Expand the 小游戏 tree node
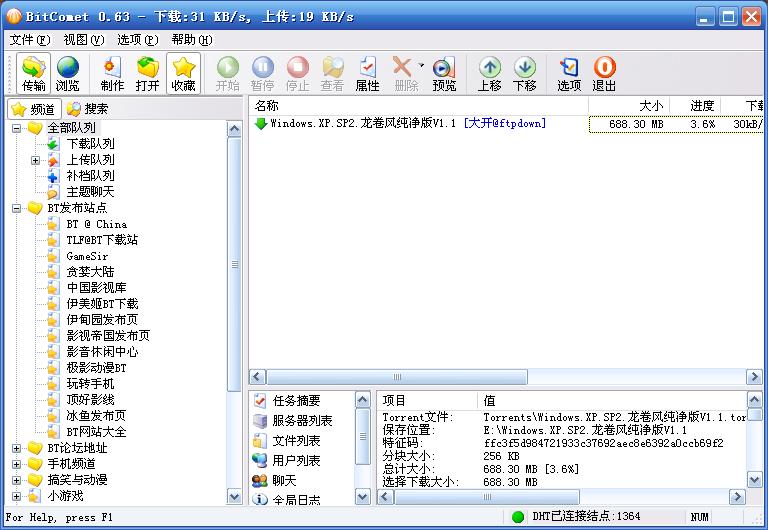 (x=16, y=496)
